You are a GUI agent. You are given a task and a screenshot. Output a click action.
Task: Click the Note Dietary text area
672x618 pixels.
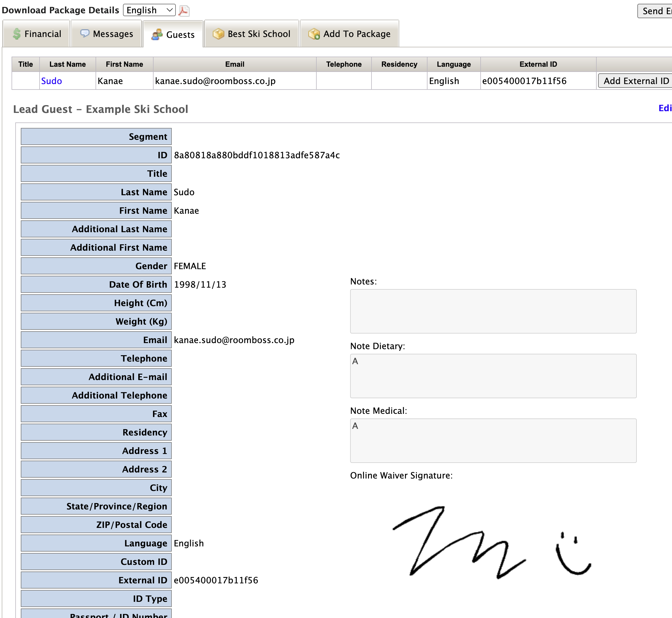pos(493,376)
